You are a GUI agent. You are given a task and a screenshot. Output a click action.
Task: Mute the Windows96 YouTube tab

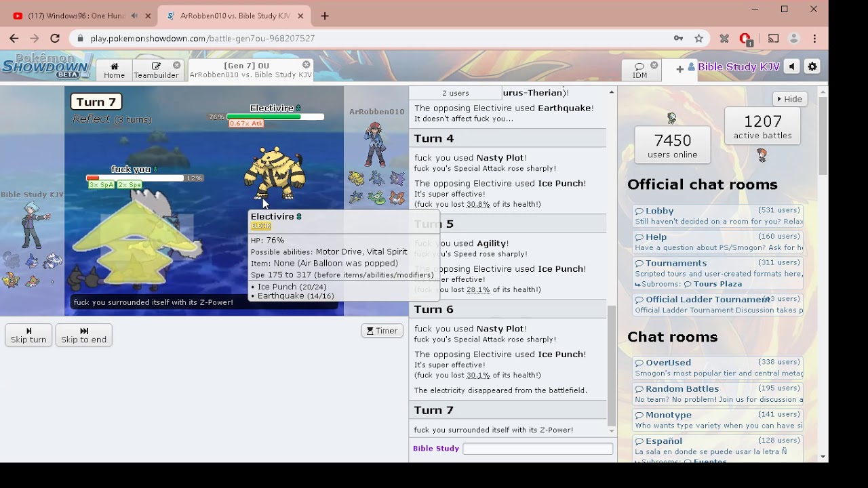[134, 16]
